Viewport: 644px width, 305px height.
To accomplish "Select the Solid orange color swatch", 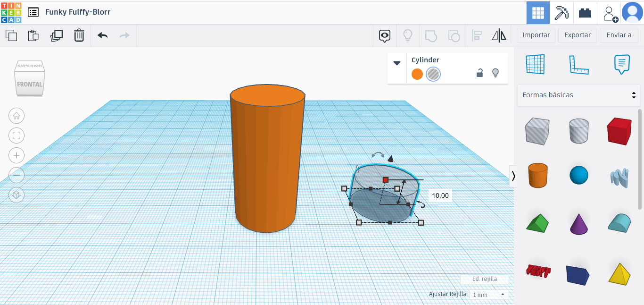I will (417, 74).
